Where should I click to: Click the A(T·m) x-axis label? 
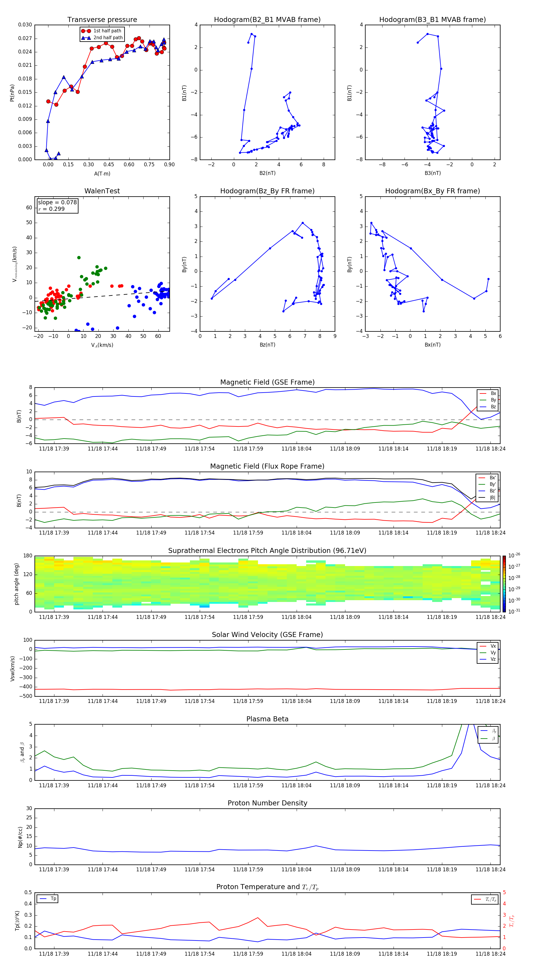click(x=102, y=174)
